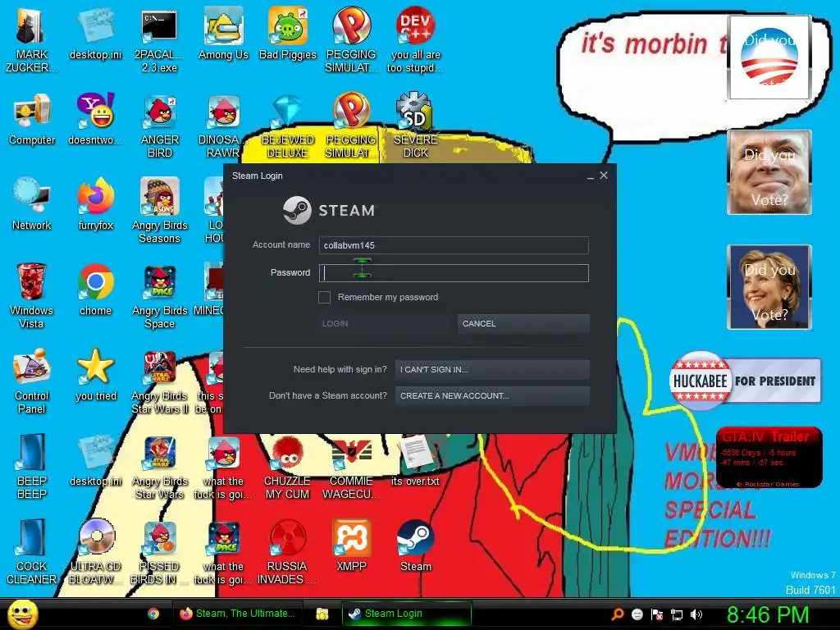
Task: Focus the Password input field
Action: tap(454, 272)
